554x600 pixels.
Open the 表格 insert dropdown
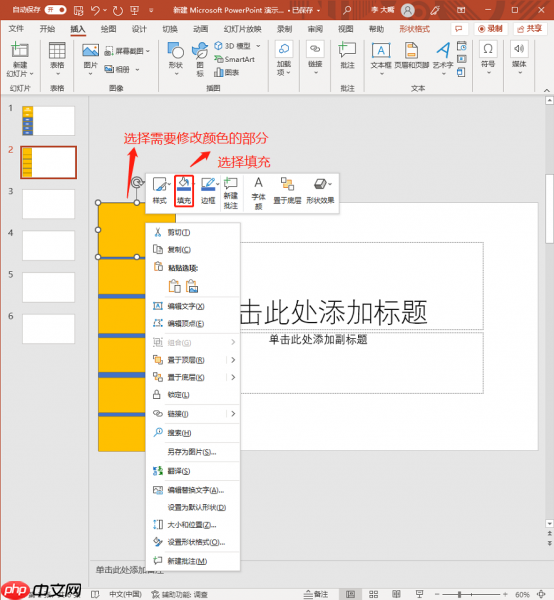(x=57, y=59)
